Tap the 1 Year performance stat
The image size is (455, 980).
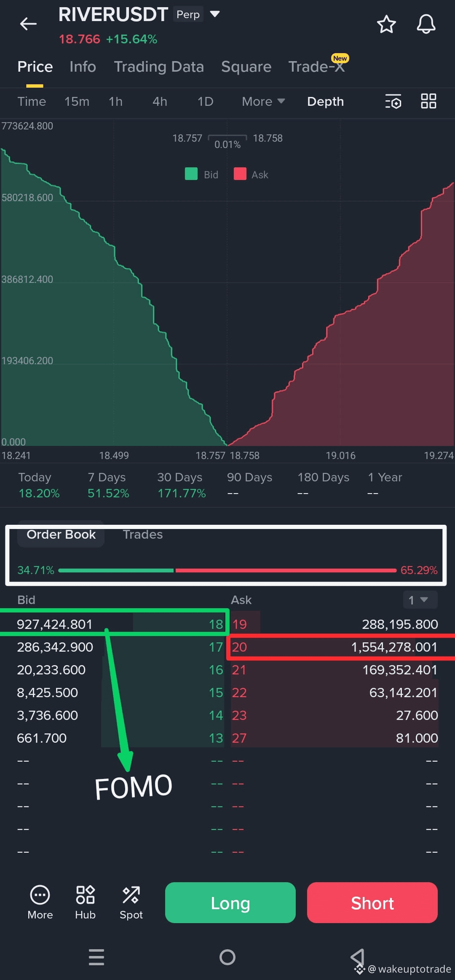385,485
